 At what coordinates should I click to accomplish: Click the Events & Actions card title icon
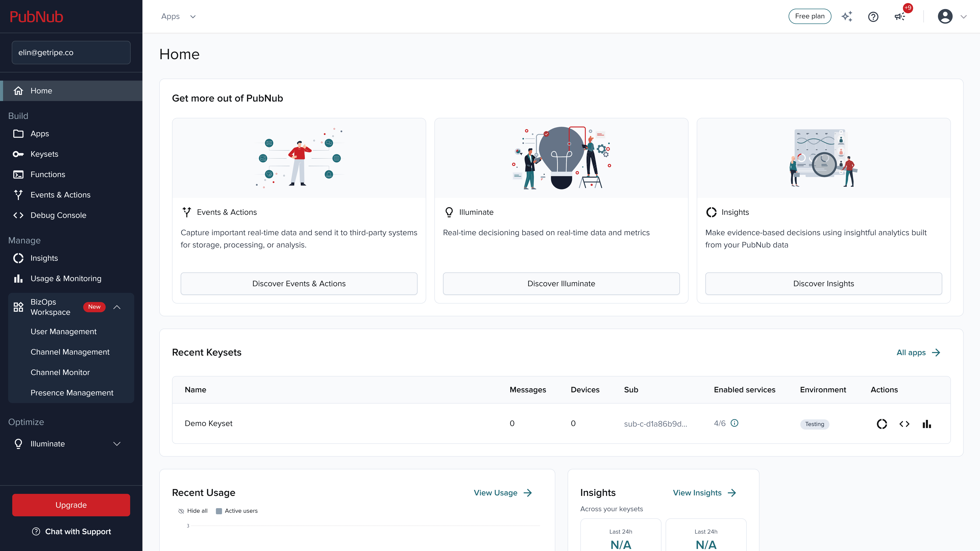coord(187,212)
